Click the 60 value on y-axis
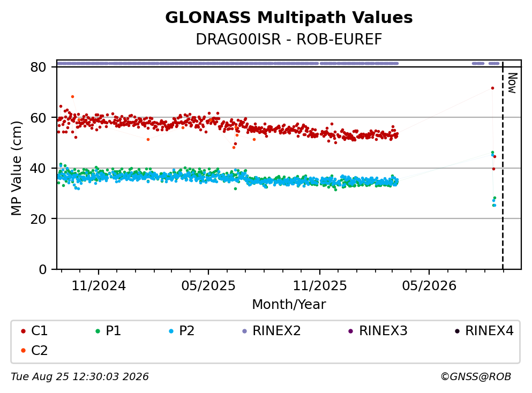 pyautogui.click(x=38, y=118)
